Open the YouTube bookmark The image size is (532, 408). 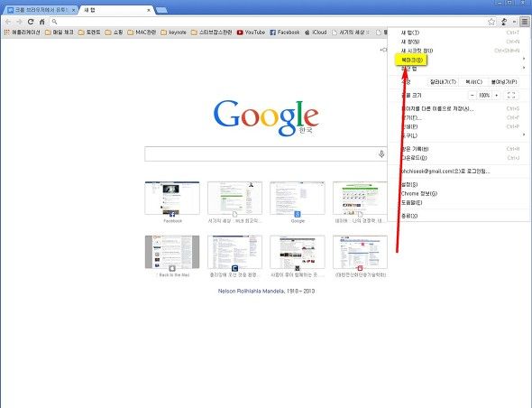tap(251, 32)
